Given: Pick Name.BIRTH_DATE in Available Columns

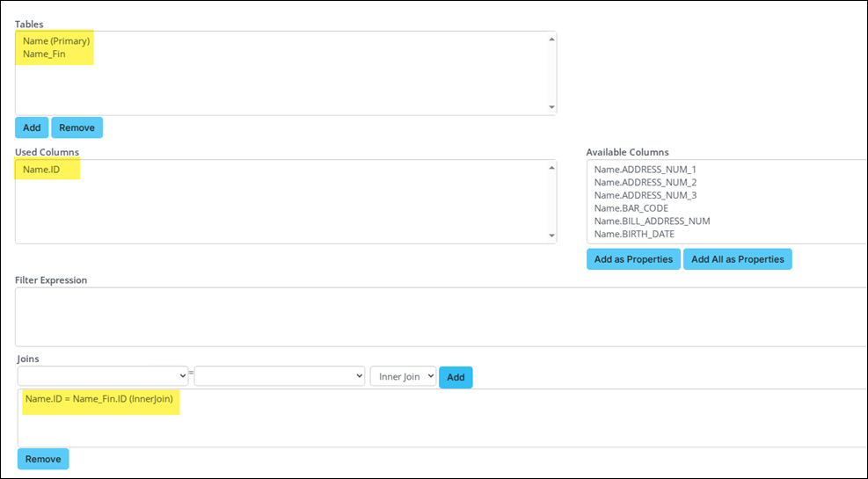Looking at the screenshot, I should (635, 234).
